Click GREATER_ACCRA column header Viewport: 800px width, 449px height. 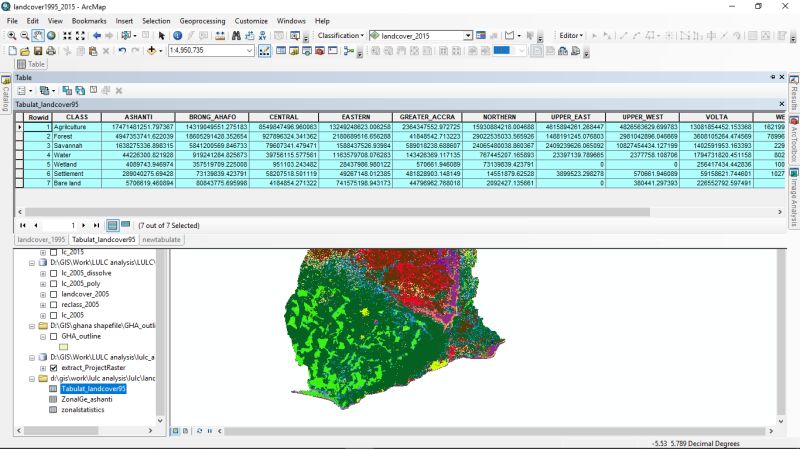tap(427, 117)
